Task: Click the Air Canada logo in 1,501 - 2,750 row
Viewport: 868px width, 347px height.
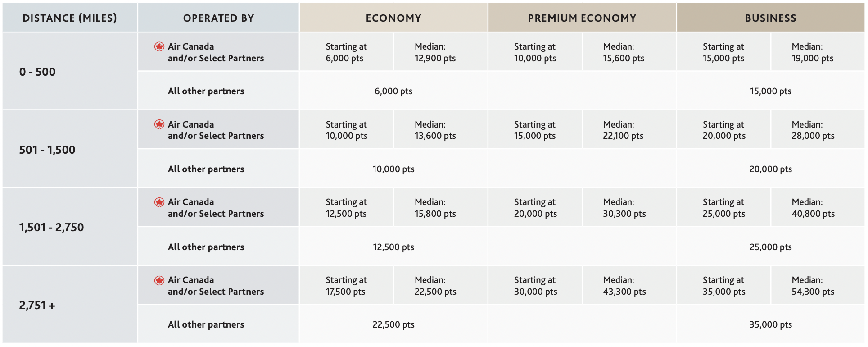Action: point(159,202)
